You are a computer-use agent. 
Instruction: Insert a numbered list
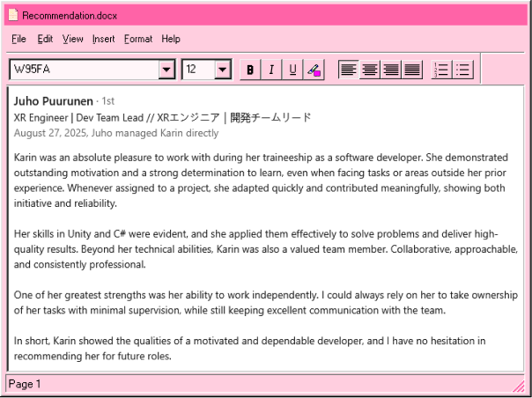(x=441, y=70)
